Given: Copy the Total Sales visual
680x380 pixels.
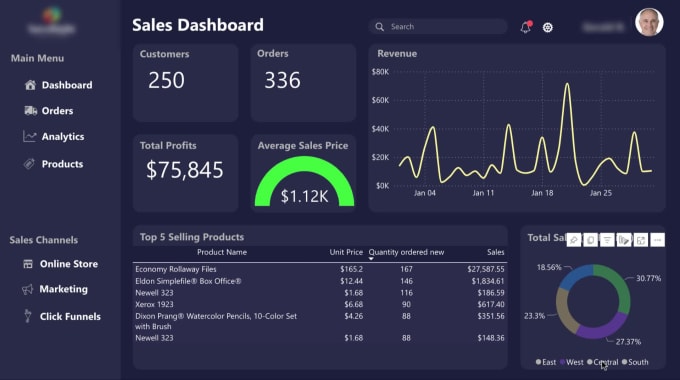Looking at the screenshot, I should click(590, 240).
